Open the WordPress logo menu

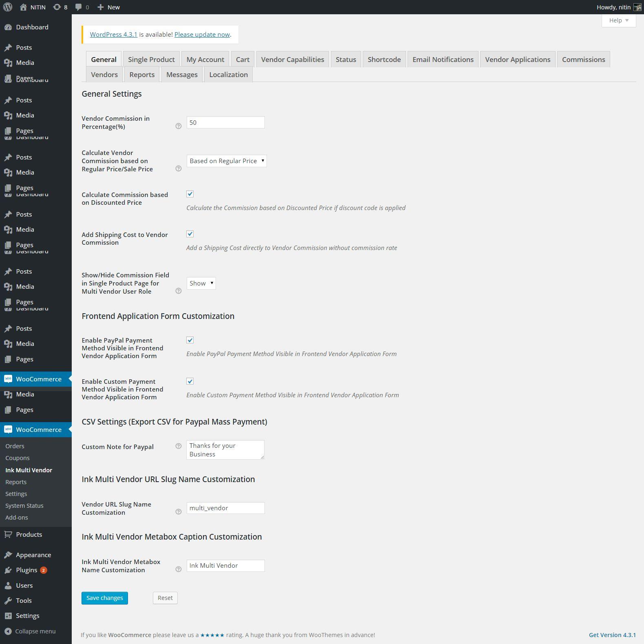click(x=7, y=7)
